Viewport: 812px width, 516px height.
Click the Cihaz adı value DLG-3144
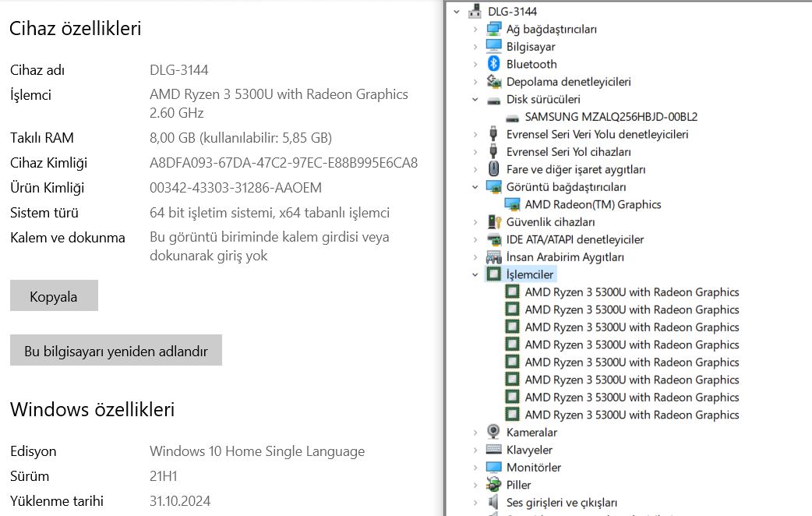[x=179, y=70]
